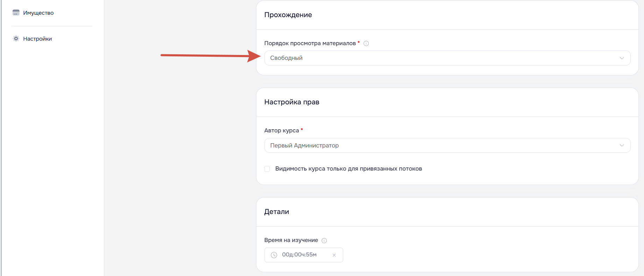Click the clock icon in the time field
The width and height of the screenshot is (644, 276).
(274, 255)
